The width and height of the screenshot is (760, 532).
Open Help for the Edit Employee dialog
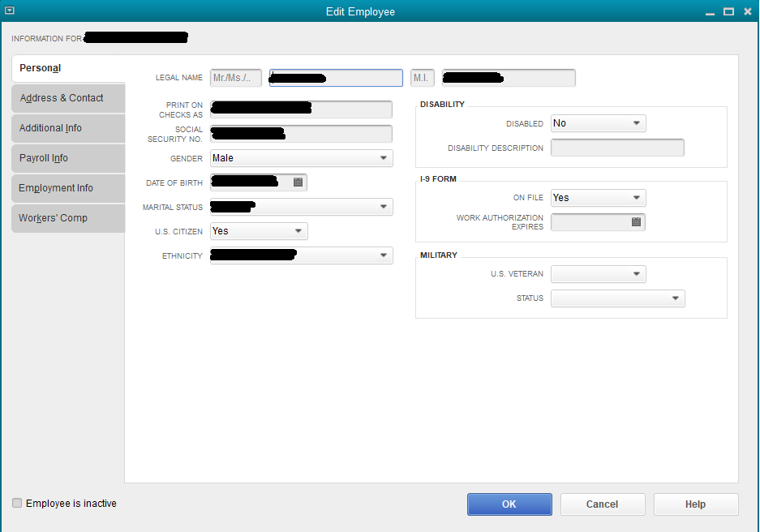click(x=695, y=504)
